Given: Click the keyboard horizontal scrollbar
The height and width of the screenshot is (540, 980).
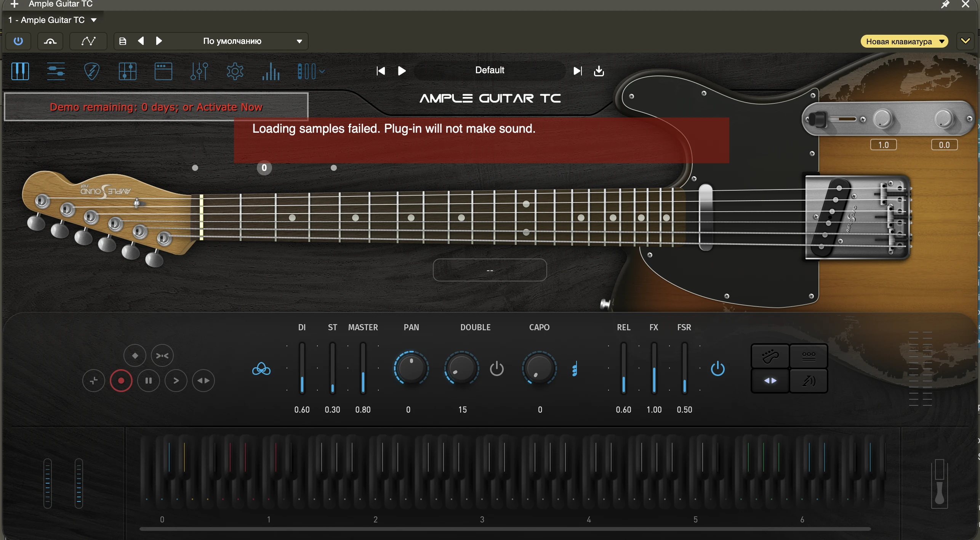Looking at the screenshot, I should pyautogui.click(x=505, y=529).
